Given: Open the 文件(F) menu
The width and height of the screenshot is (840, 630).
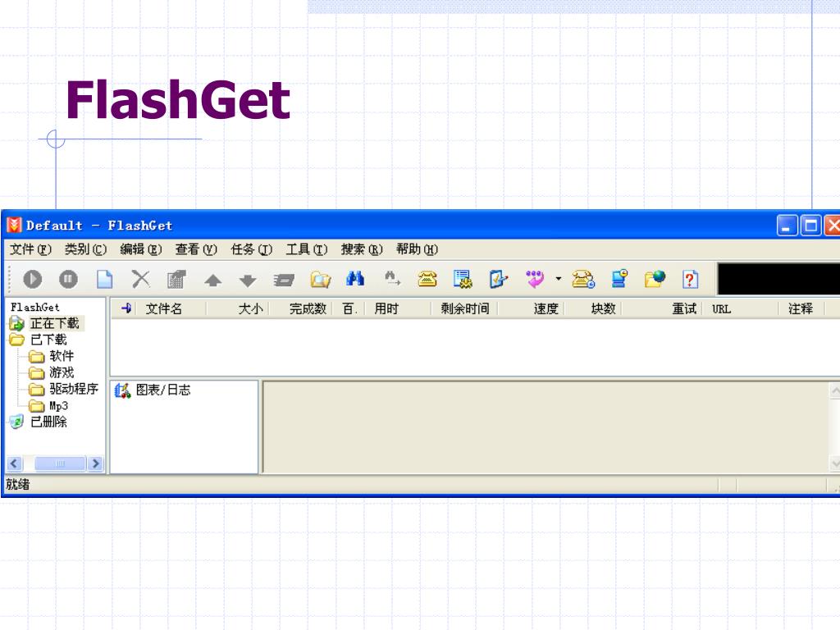Looking at the screenshot, I should point(30,249).
